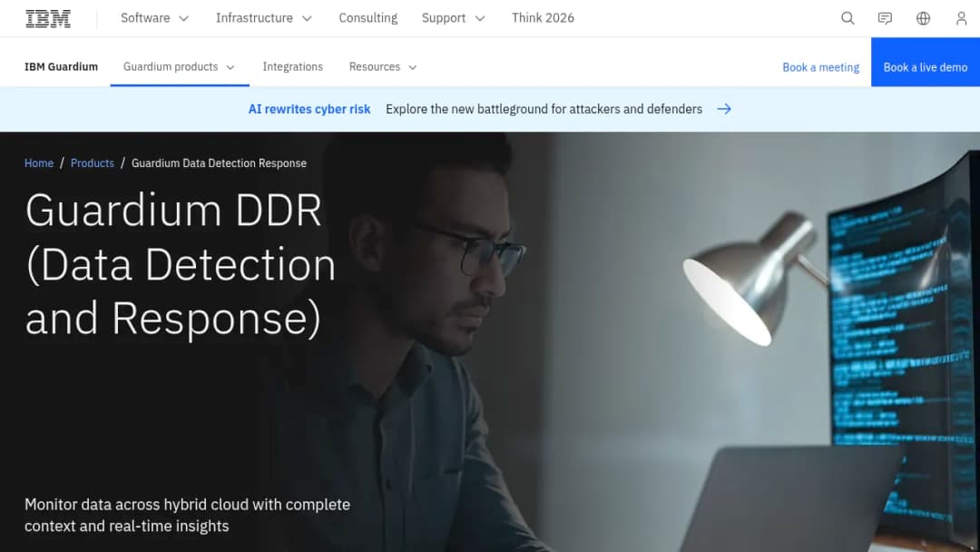Image resolution: width=980 pixels, height=552 pixels.
Task: Click Explore the new battleground text
Action: (x=544, y=109)
